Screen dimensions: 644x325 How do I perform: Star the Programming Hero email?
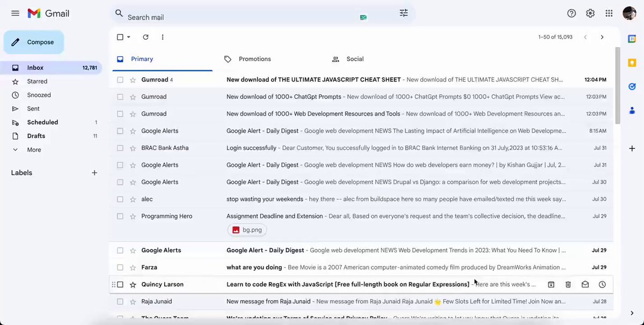pos(133,216)
